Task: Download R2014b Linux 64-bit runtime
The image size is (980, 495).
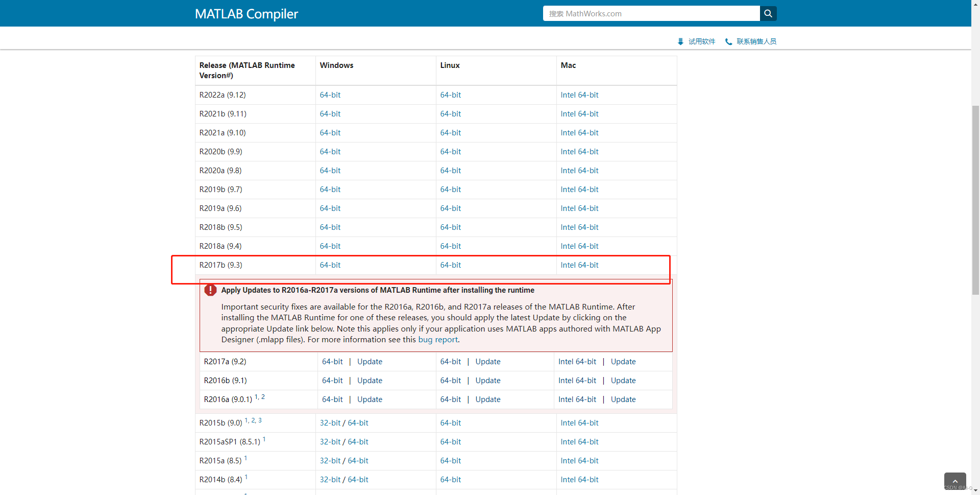Action: [451, 480]
